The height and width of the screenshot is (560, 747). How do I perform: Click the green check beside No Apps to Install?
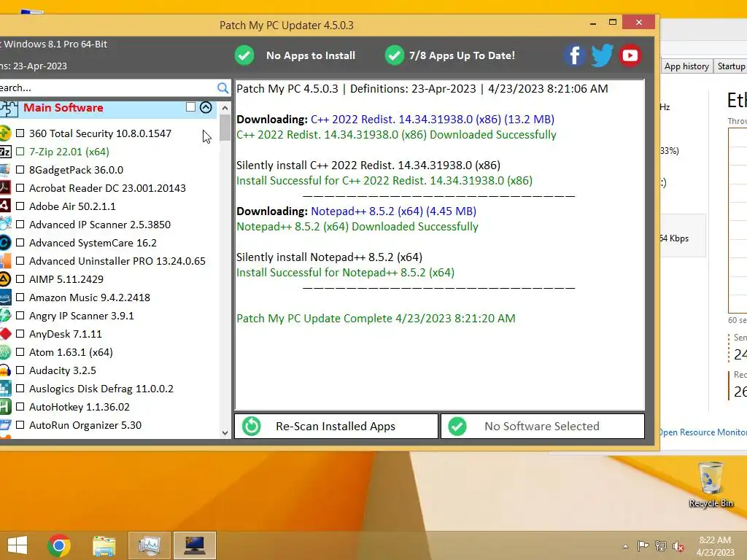244,55
